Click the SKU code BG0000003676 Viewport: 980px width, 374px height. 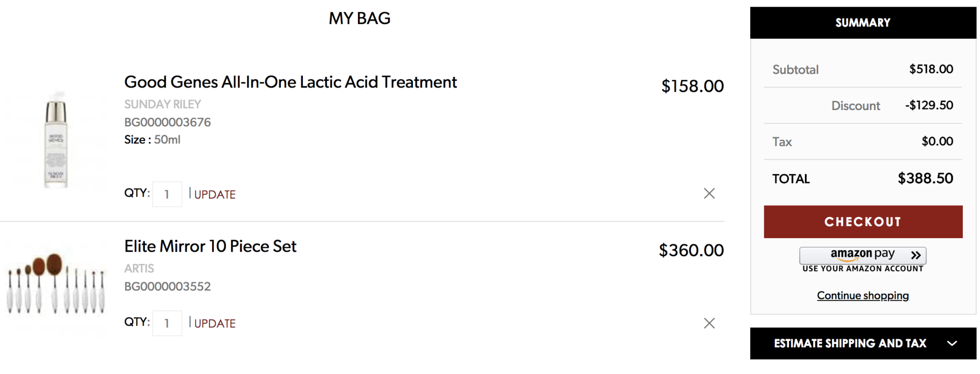(x=167, y=122)
